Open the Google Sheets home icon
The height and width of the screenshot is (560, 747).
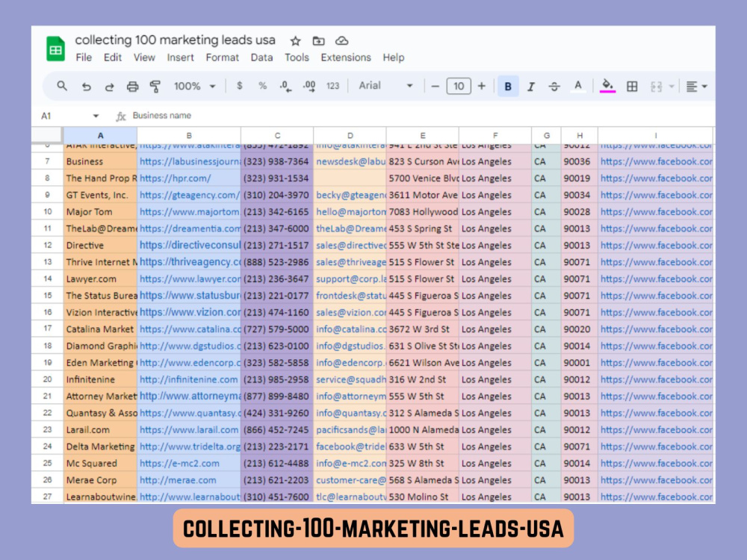(x=55, y=49)
